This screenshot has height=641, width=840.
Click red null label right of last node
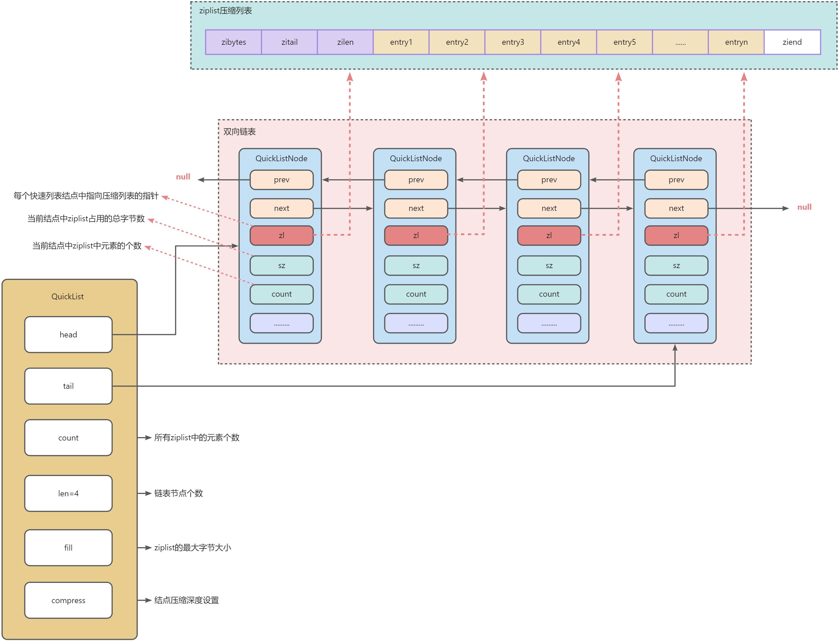[x=804, y=207]
